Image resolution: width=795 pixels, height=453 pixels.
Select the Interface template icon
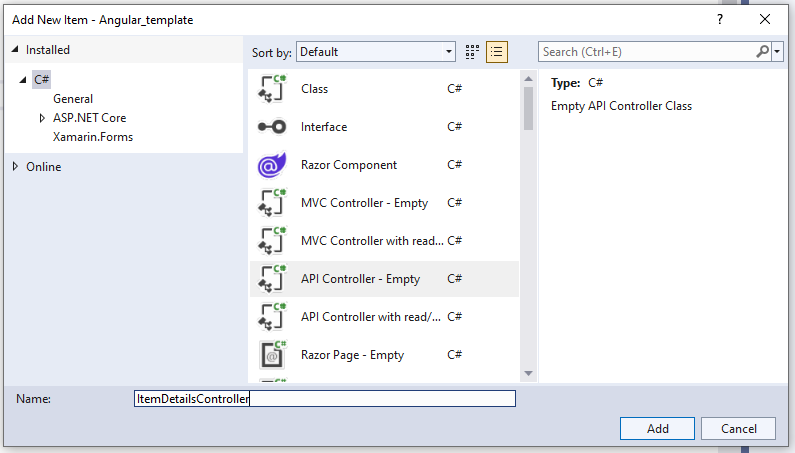272,127
